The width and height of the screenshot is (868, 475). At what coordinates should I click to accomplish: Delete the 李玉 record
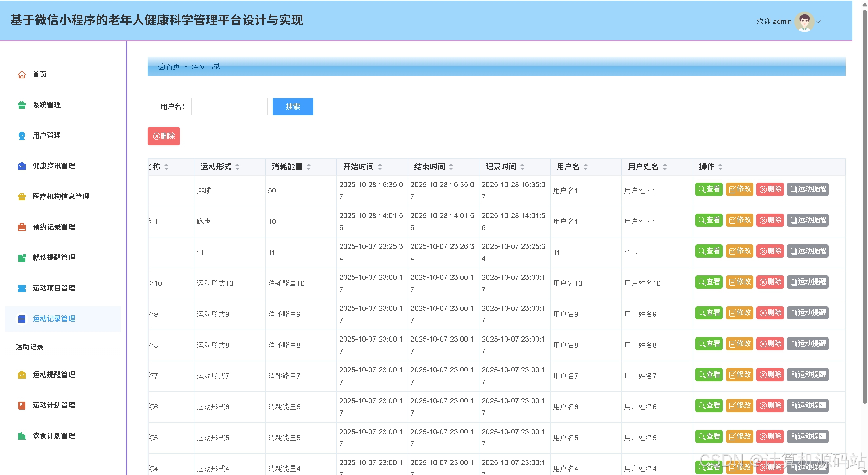(770, 251)
